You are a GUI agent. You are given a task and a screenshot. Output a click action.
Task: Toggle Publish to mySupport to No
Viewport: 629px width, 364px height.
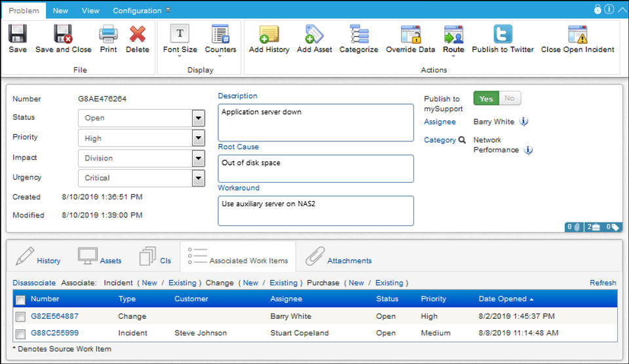[x=509, y=98]
